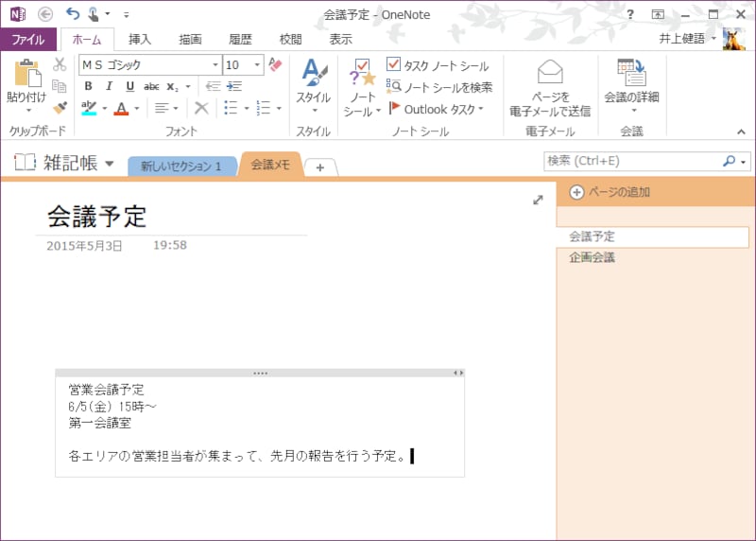Open the highlight color dropdown arrow
The height and width of the screenshot is (541, 756).
pos(104,108)
